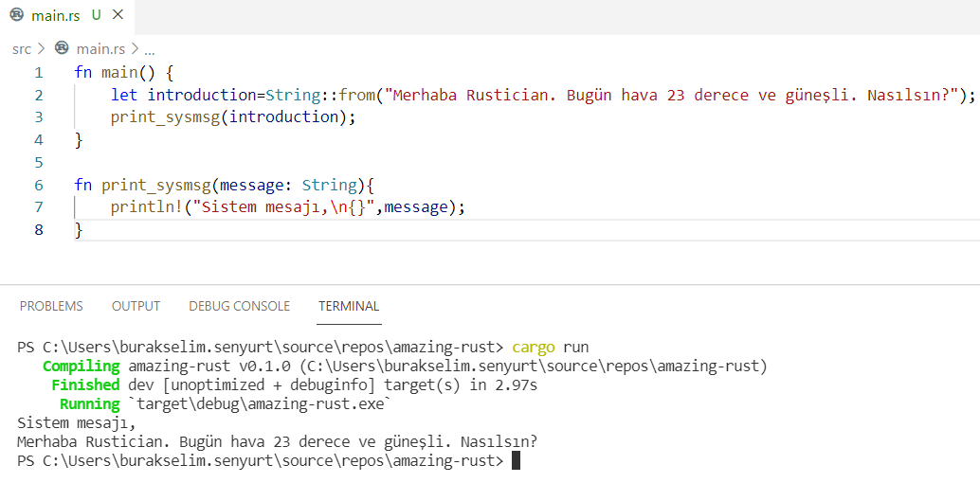
Task: Click the chevron after src in the breadcrumb
Action: click(x=42, y=48)
